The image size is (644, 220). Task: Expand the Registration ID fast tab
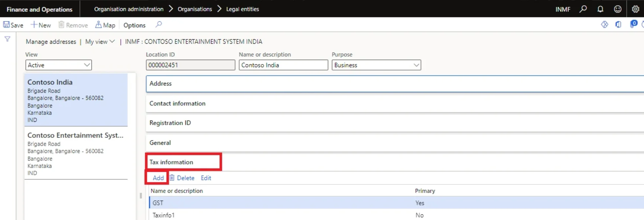[395, 123]
